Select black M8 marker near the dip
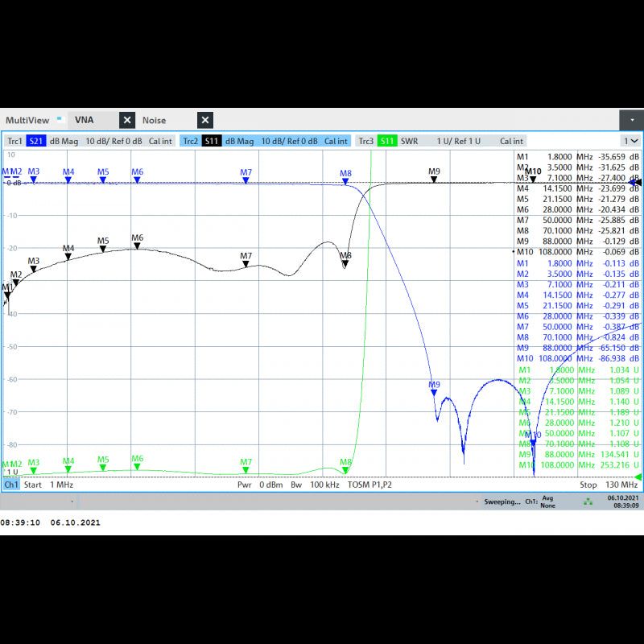Screen dimensions: 644x644 pyautogui.click(x=345, y=265)
